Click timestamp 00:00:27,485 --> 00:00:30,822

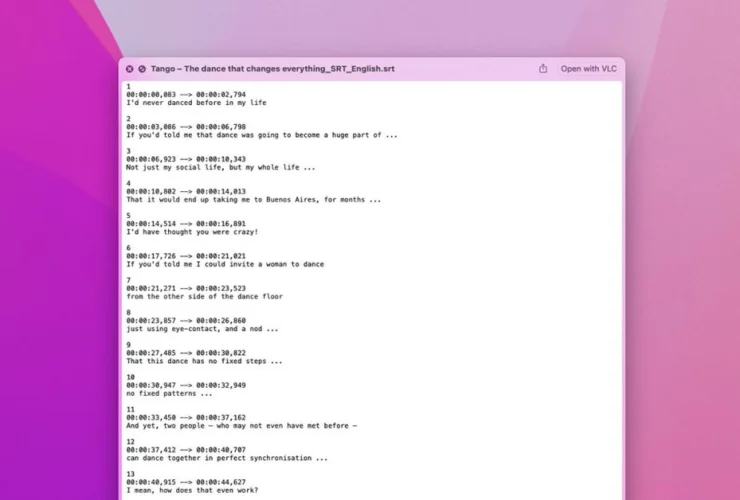(x=186, y=353)
